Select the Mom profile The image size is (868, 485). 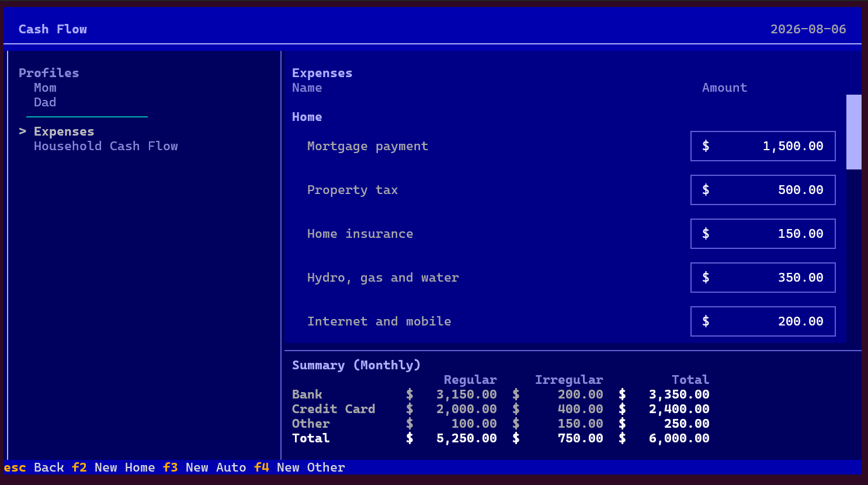(45, 88)
